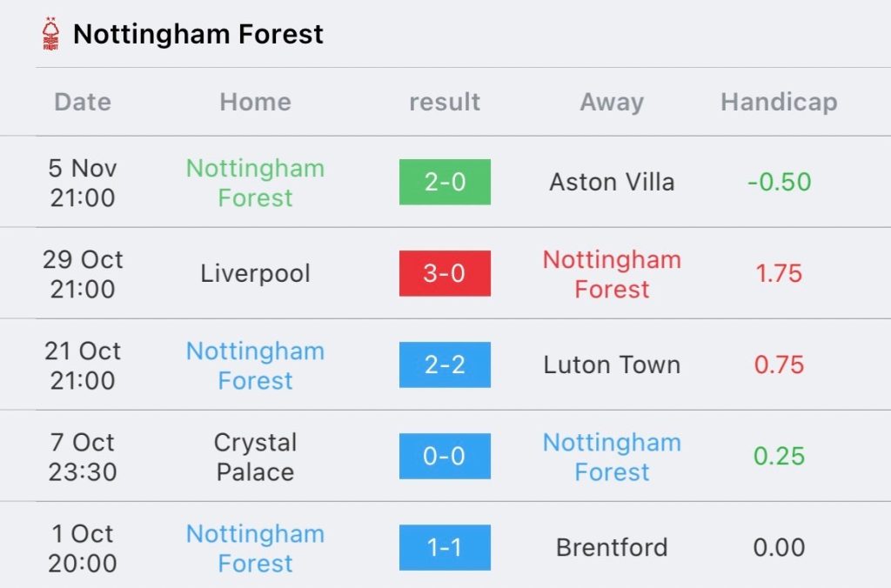
Task: Select the Home column header
Action: click(x=255, y=103)
